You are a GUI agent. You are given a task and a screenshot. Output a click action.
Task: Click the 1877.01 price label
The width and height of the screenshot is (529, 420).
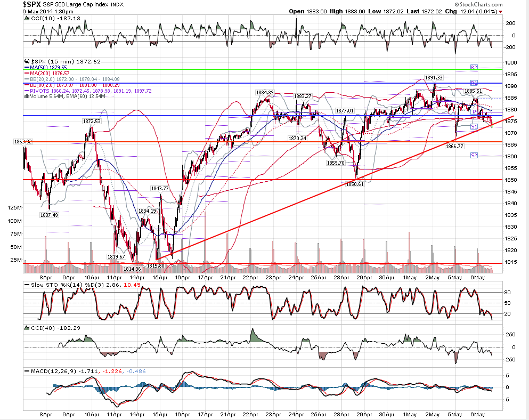[345, 111]
